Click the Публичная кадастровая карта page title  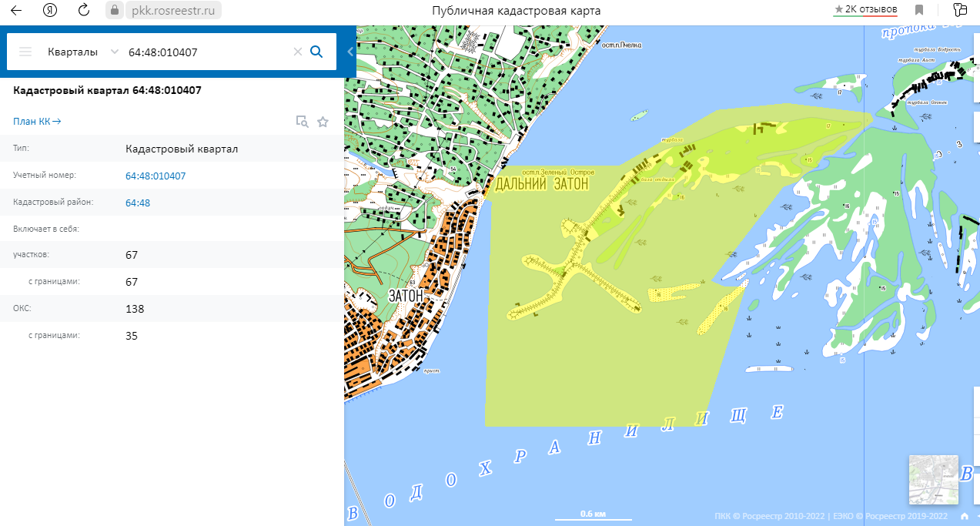(x=517, y=10)
